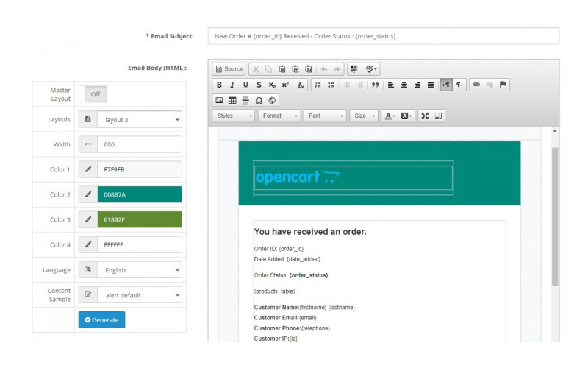
Task: Toggle Italic formatting
Action: (232, 85)
